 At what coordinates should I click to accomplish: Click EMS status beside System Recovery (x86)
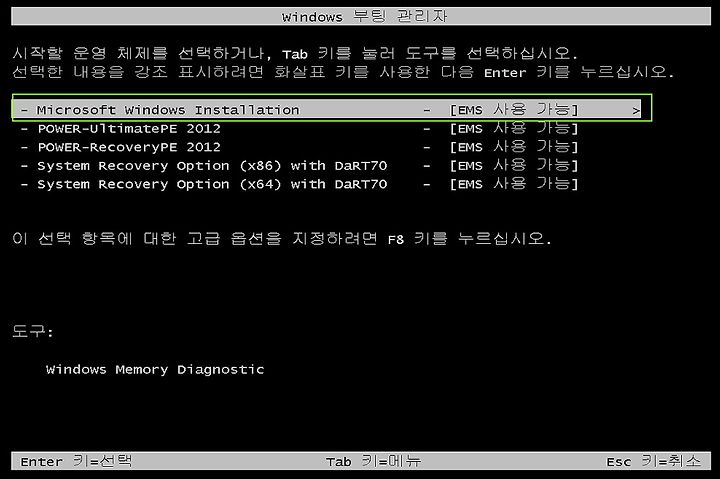tap(513, 166)
